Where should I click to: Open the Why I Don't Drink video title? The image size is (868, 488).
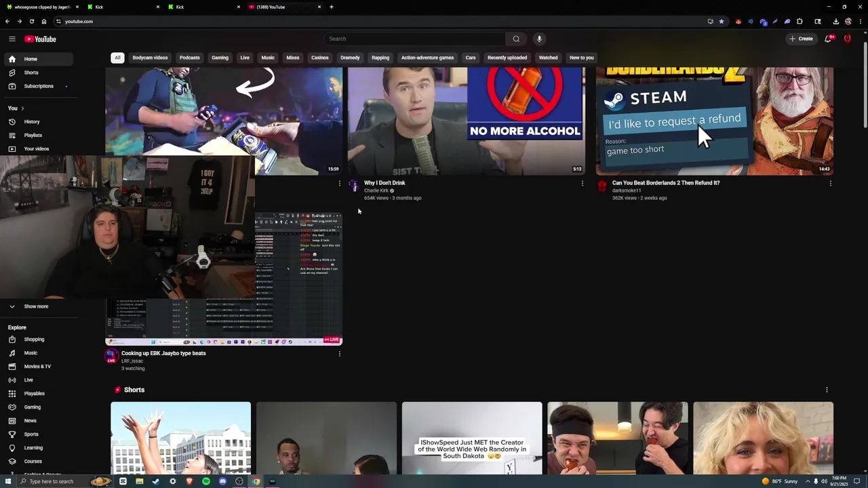coord(384,183)
